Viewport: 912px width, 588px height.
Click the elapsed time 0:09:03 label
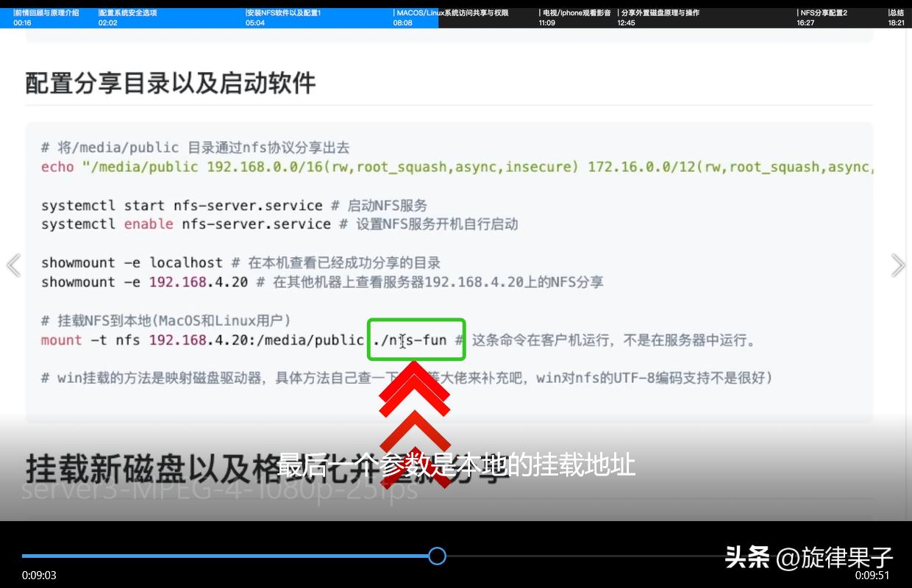pyautogui.click(x=39, y=576)
